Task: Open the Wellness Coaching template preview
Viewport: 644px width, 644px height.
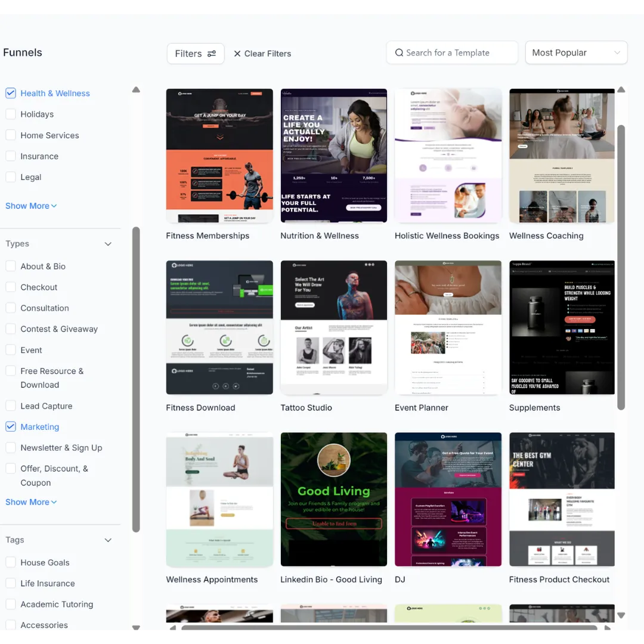Action: point(562,156)
